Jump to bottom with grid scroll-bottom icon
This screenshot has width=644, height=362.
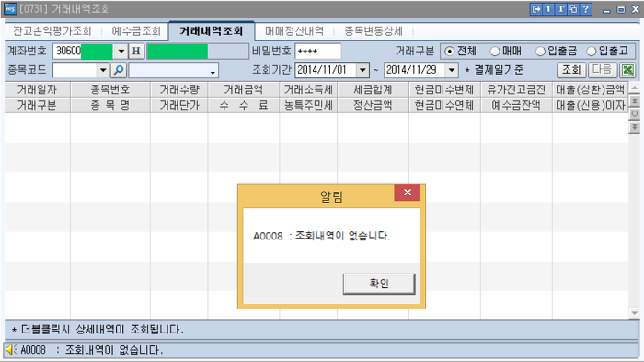(635, 127)
